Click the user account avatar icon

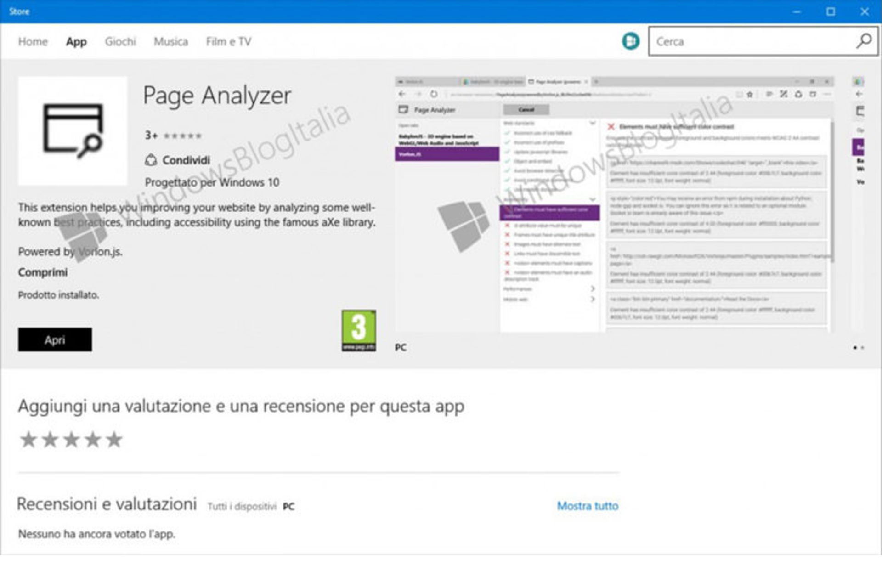[x=630, y=41]
